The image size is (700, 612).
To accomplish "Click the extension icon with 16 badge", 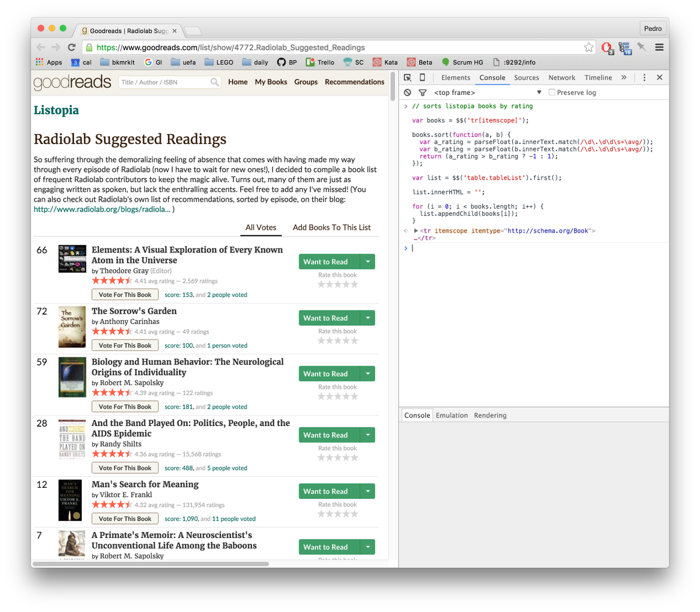I will pos(625,48).
